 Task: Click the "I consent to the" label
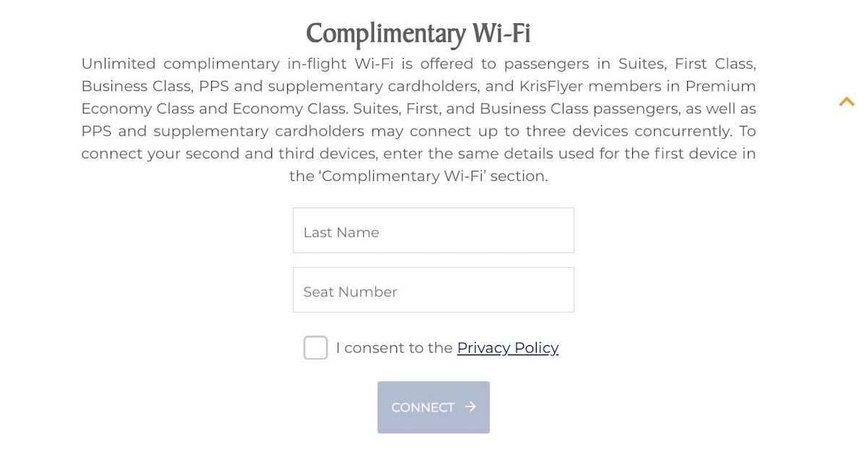click(x=394, y=348)
